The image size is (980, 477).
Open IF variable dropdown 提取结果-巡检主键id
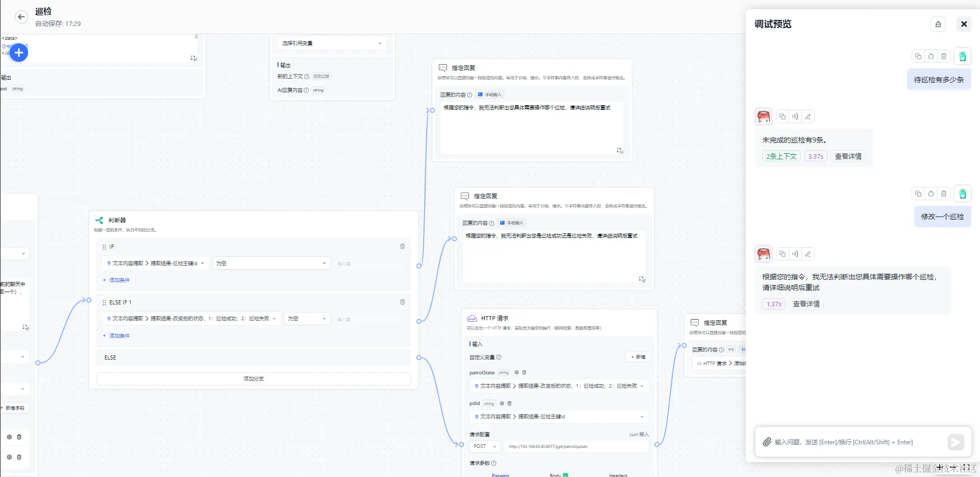tap(156, 264)
